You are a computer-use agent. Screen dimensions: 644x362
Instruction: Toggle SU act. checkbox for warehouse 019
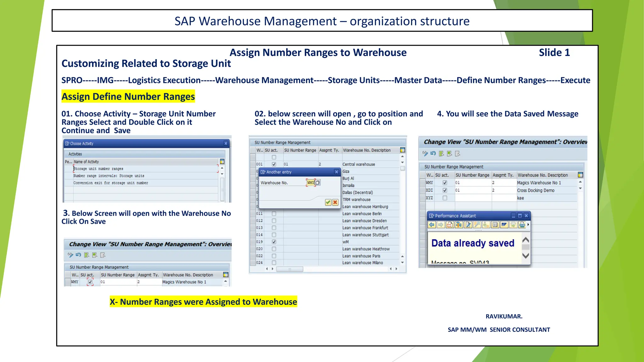(x=274, y=242)
